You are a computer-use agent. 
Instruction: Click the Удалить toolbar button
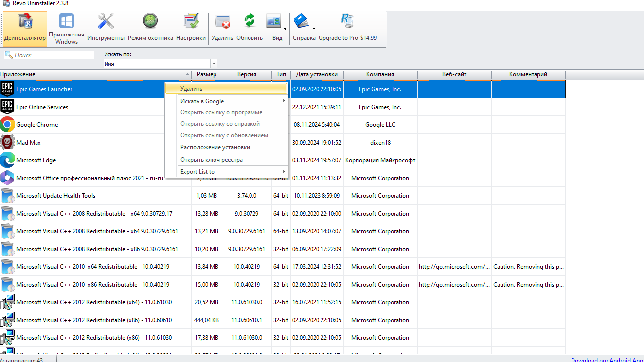pyautogui.click(x=222, y=29)
